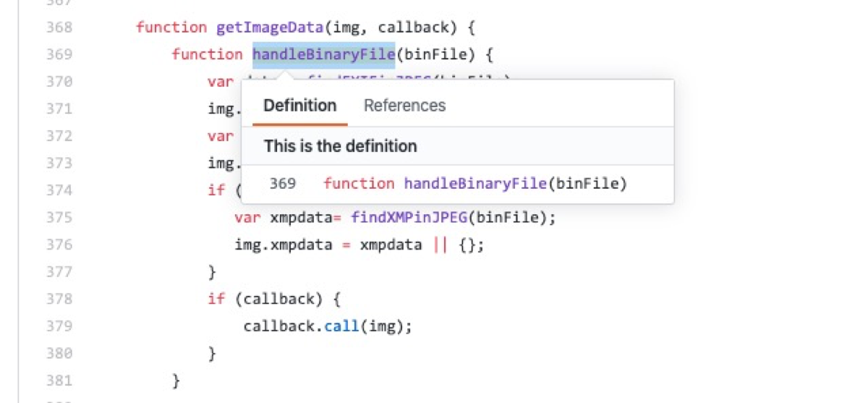Image resolution: width=868 pixels, height=403 pixels.
Task: Click line number 372 in gutter
Action: click(x=59, y=136)
